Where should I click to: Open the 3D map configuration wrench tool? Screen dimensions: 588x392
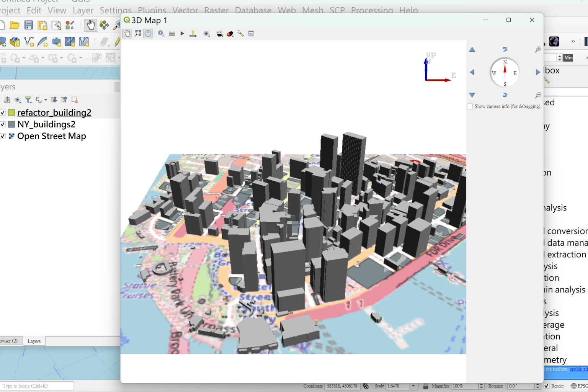240,33
